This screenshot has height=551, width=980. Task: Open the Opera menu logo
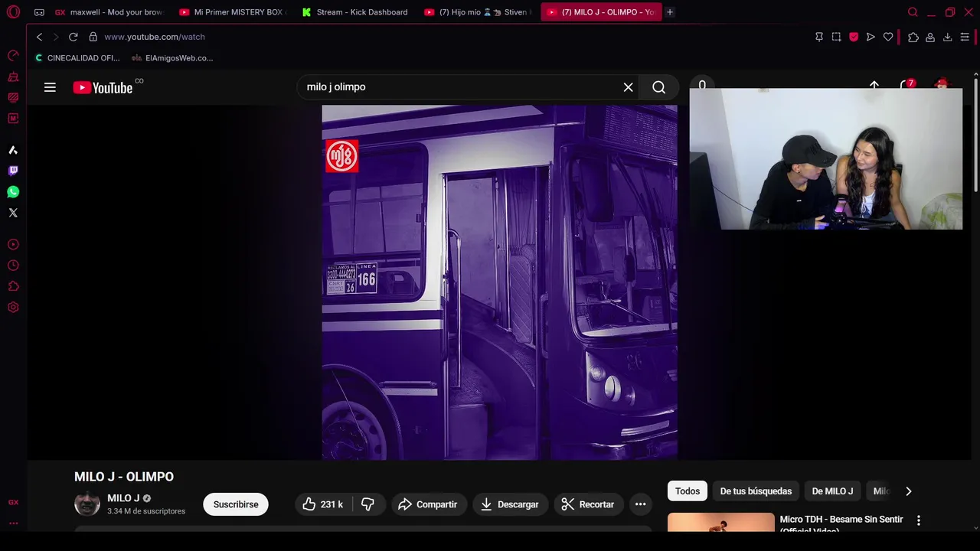click(x=13, y=12)
